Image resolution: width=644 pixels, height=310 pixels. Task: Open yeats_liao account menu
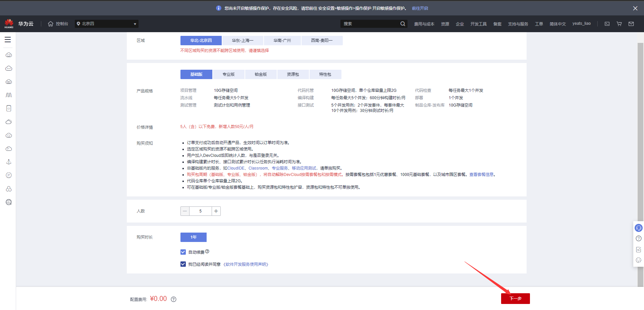click(x=582, y=23)
